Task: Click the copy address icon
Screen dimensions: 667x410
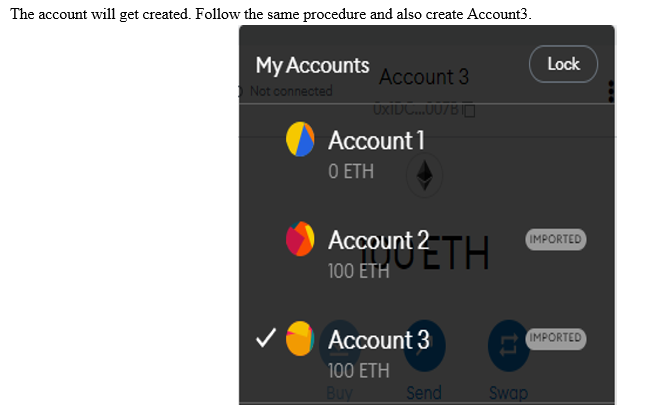Action: click(469, 110)
